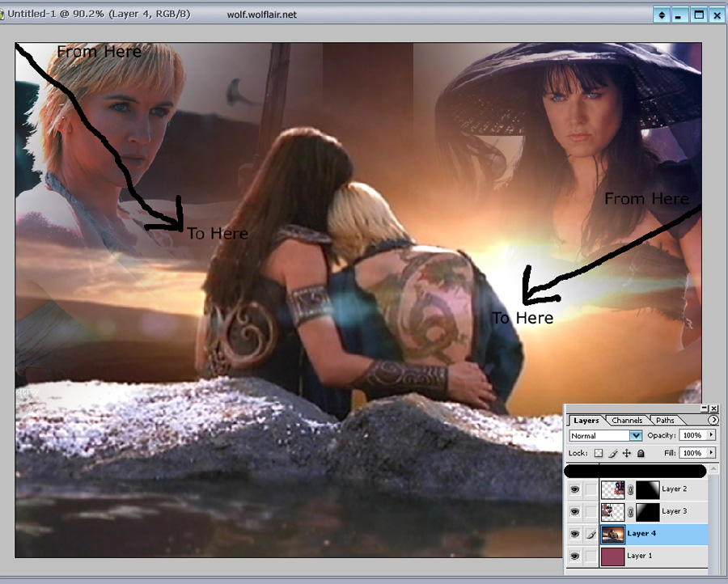Toggle the link box beside Layer 1
Viewport: 728px width, 584px height.
tap(590, 556)
